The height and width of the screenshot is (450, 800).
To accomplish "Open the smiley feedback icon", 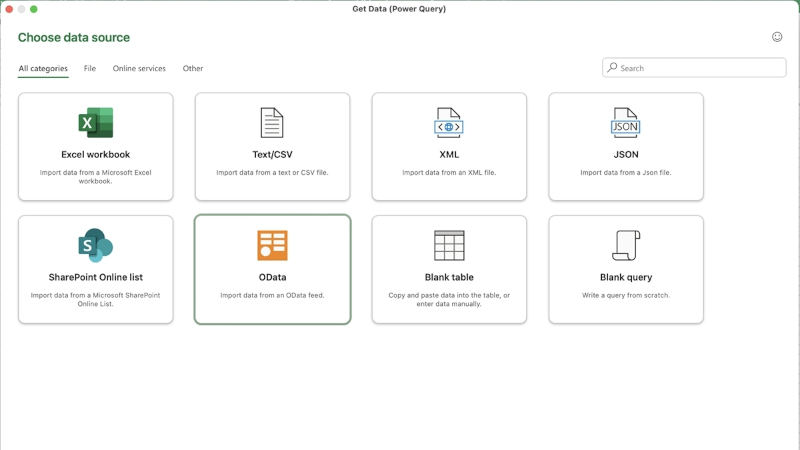I will [x=777, y=37].
